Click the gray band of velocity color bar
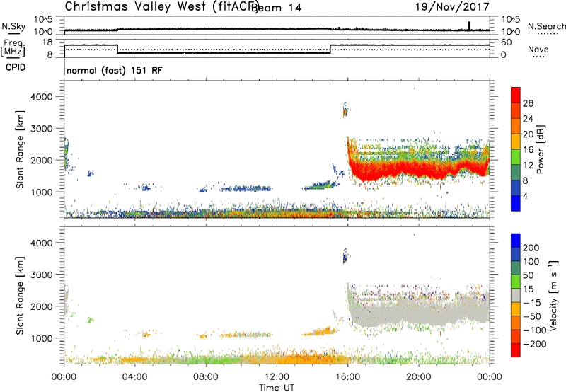Screen dimensions: 566x392 coord(516,296)
